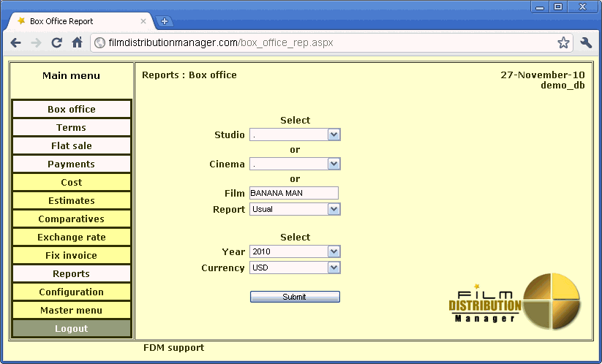Bookmark the page with the star icon
Viewport: 602px width, 364px height.
[563, 43]
